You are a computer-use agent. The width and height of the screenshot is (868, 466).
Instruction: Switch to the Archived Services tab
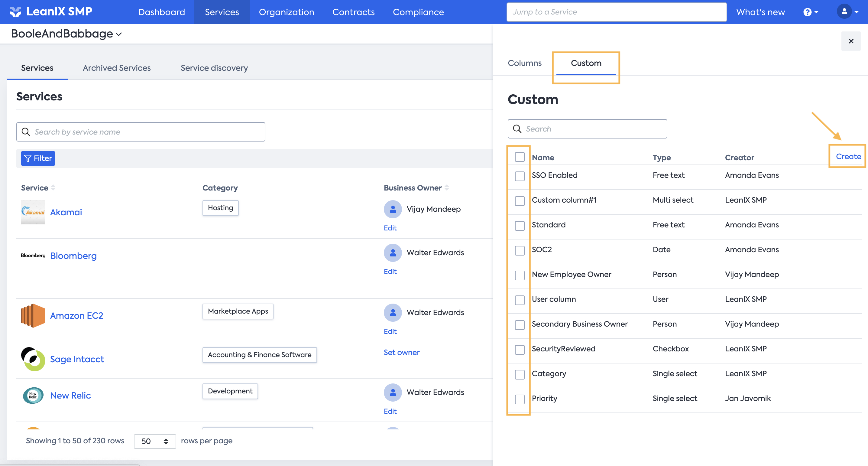[x=117, y=68]
